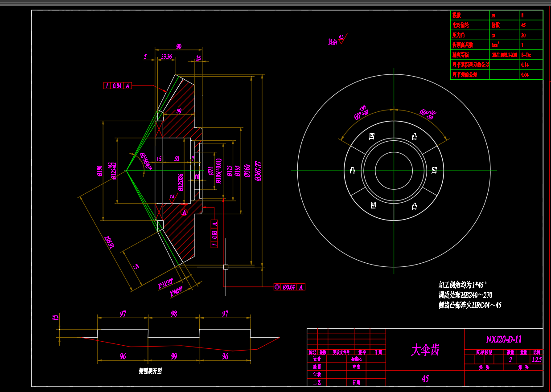
Task: Click the 加工倒角均为1*45° note
Action: point(463,285)
